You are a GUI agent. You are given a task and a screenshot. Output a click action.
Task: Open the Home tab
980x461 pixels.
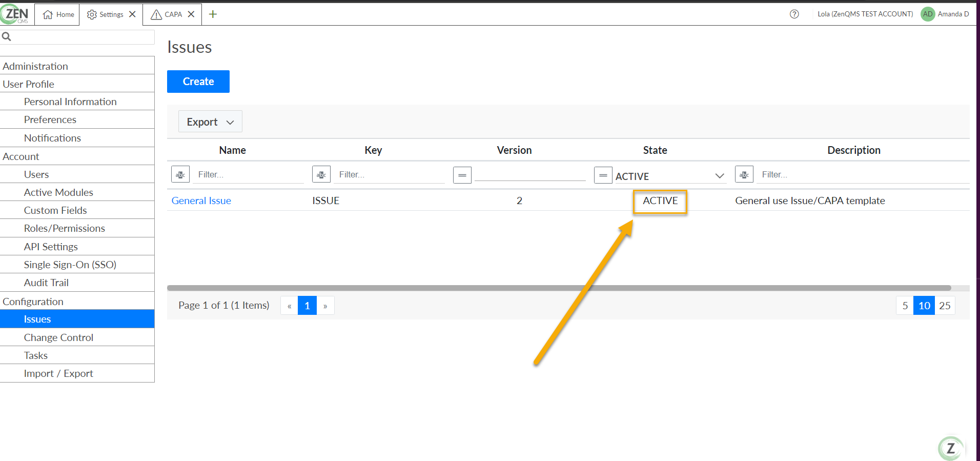coord(58,14)
